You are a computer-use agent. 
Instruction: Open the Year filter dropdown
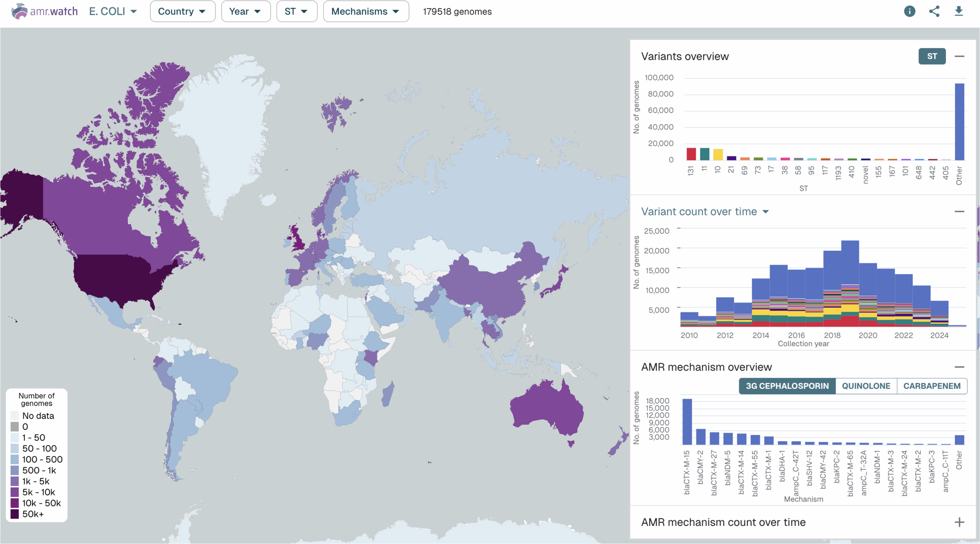click(246, 11)
